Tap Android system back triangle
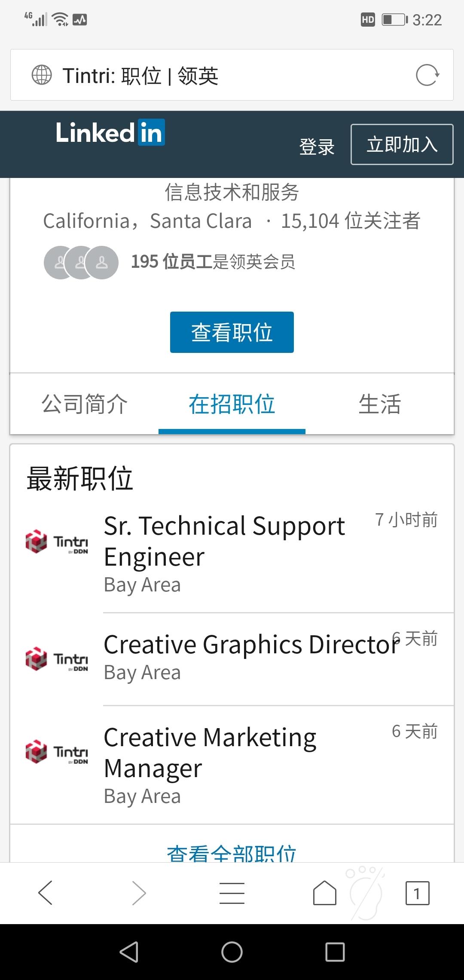464x980 pixels. click(x=129, y=952)
